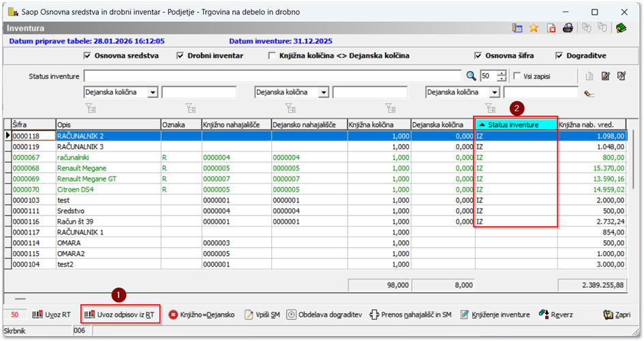Click the 50 records count field

tap(489, 76)
